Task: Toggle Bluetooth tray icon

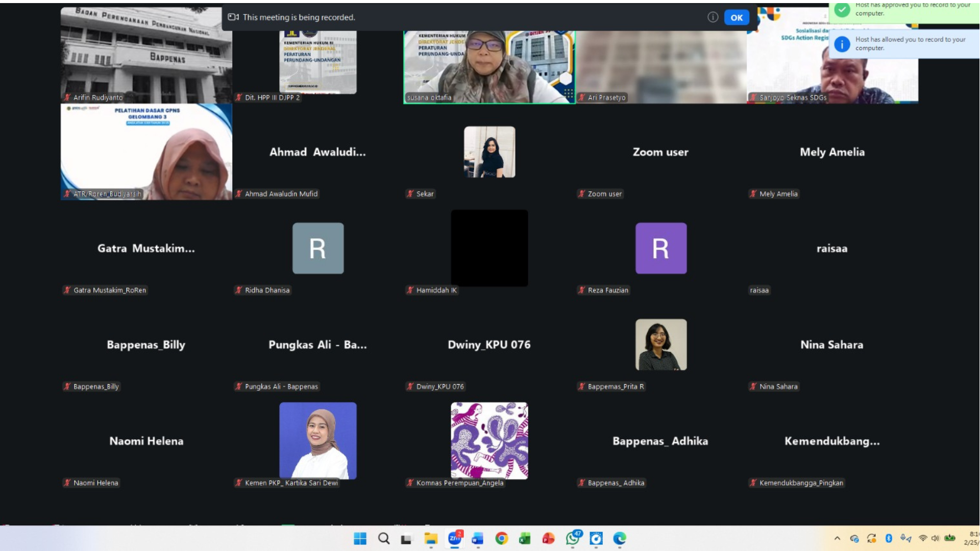Action: [x=889, y=538]
